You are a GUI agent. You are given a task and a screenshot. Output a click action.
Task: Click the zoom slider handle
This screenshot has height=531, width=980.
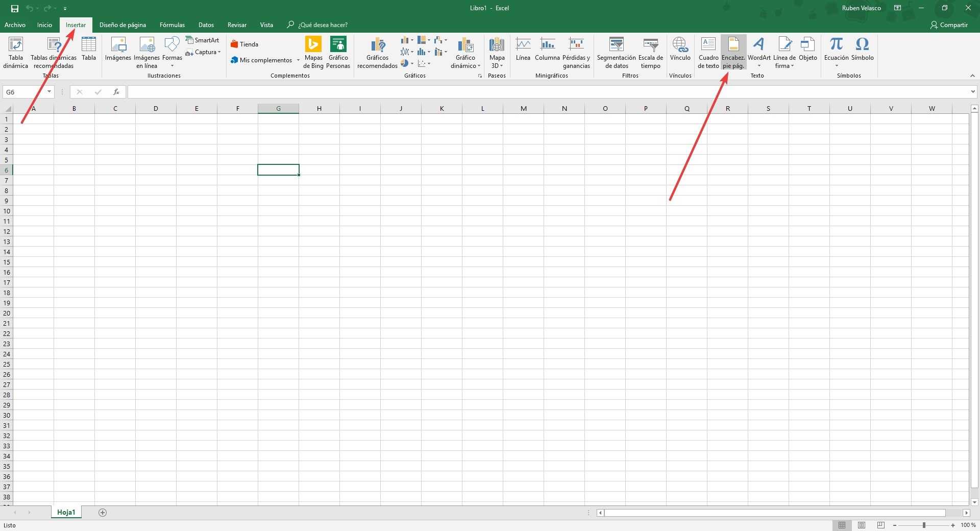924,525
